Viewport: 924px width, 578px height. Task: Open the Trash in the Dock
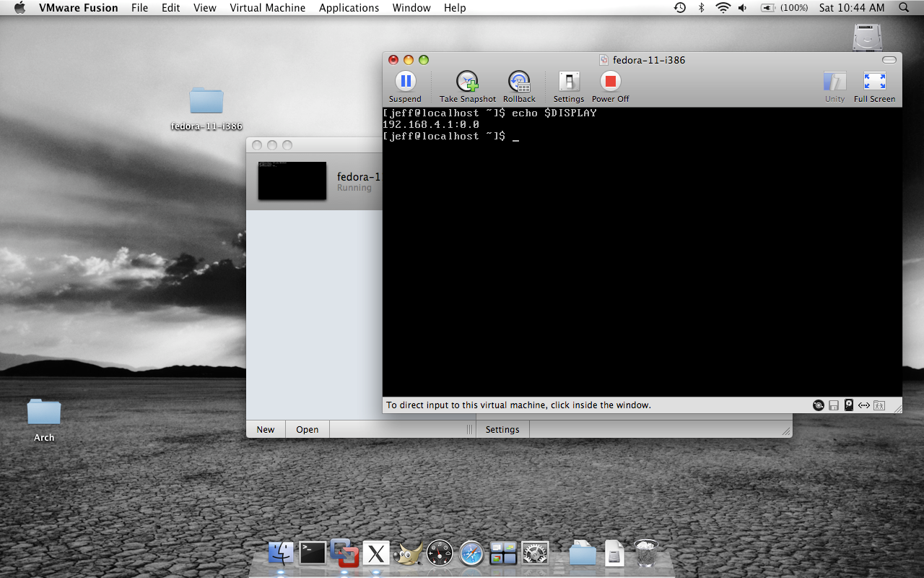(x=646, y=553)
